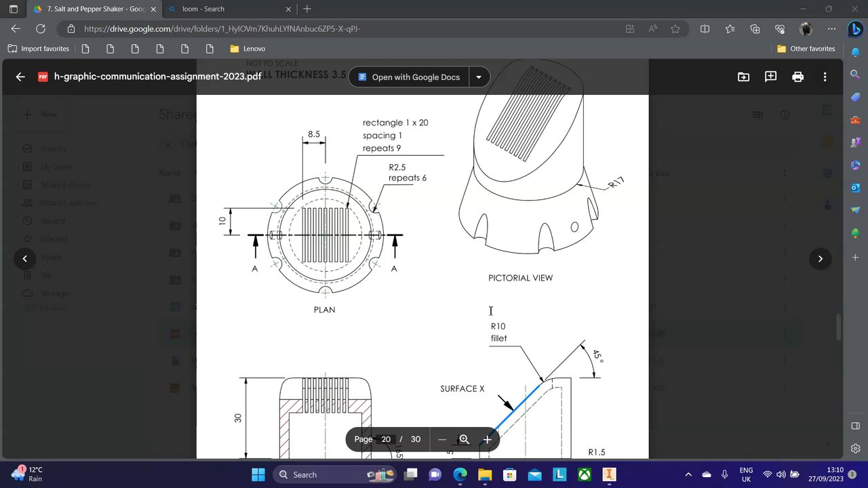The image size is (868, 488).
Task: Add PDF shortcut to Drive folder
Action: click(744, 77)
